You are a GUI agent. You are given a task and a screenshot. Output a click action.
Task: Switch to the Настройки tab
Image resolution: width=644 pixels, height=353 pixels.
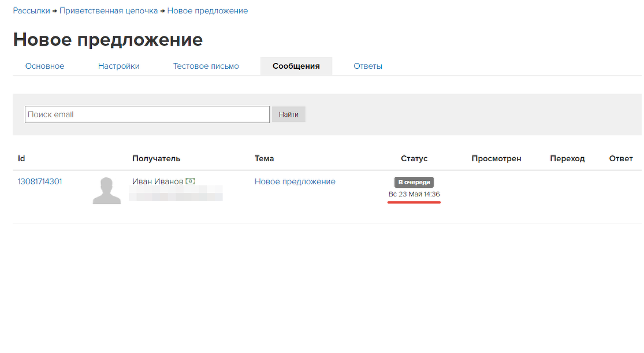click(119, 66)
